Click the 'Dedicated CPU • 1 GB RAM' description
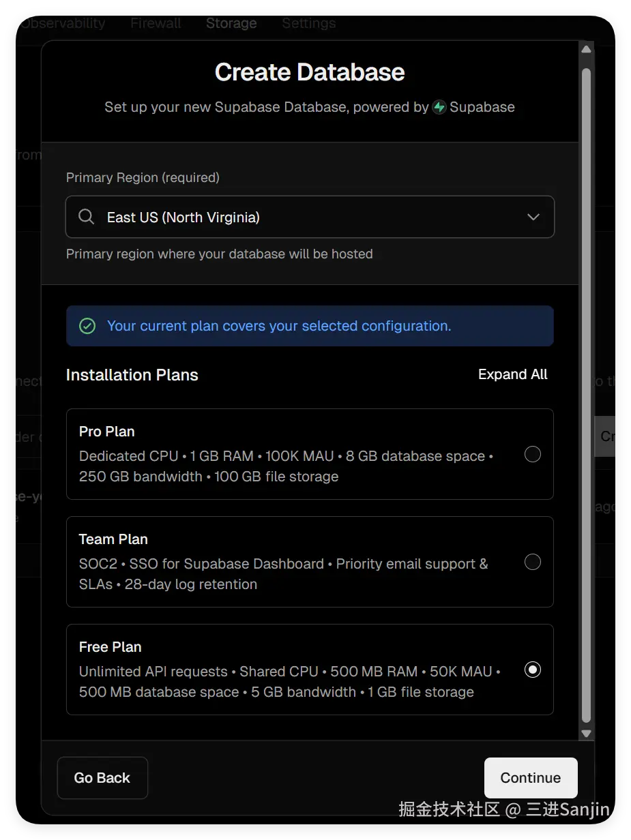 click(x=287, y=466)
